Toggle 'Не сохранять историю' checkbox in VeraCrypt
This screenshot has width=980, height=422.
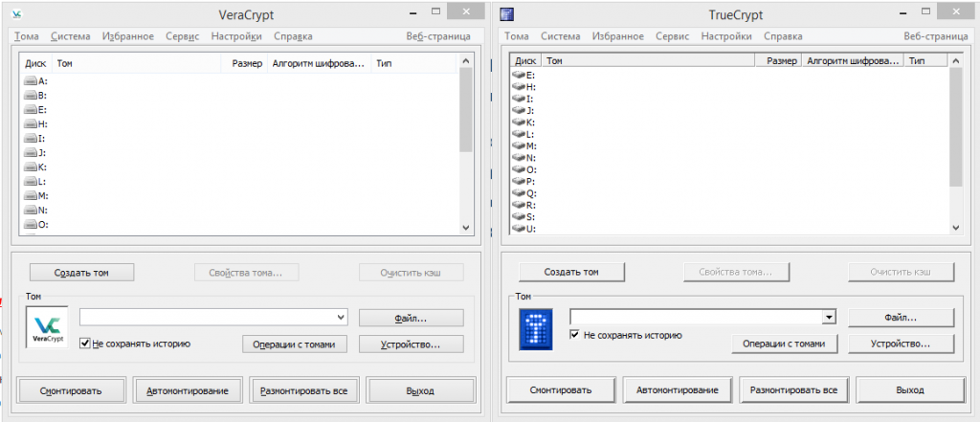point(85,343)
